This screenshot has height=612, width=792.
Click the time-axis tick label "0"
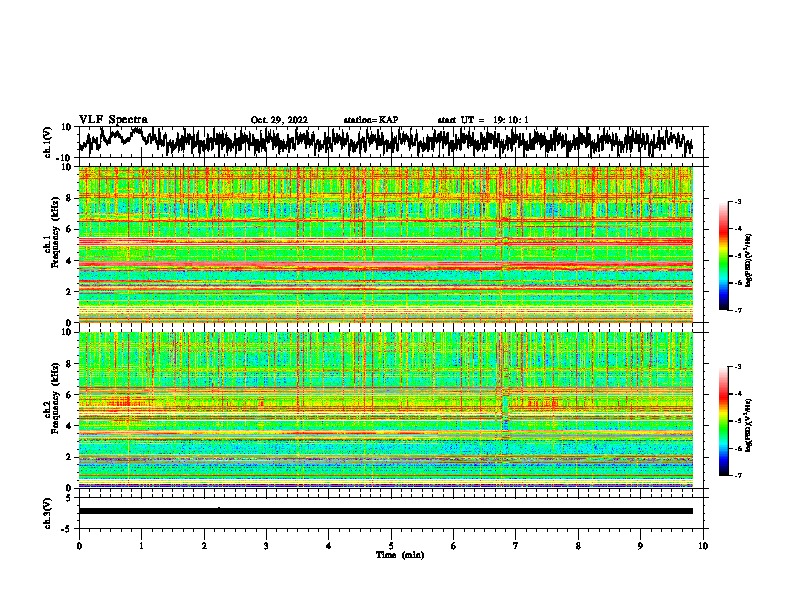(79, 546)
